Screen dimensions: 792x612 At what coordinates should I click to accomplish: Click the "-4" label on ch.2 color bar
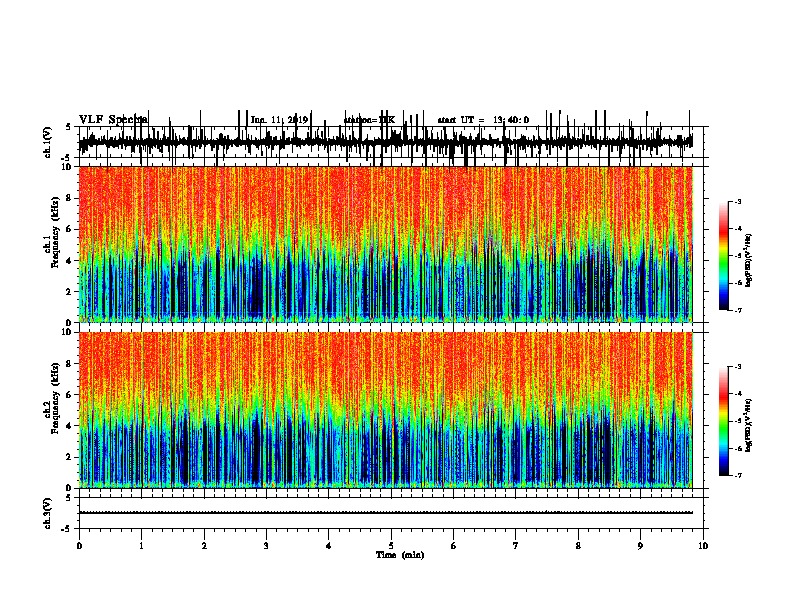(738, 394)
